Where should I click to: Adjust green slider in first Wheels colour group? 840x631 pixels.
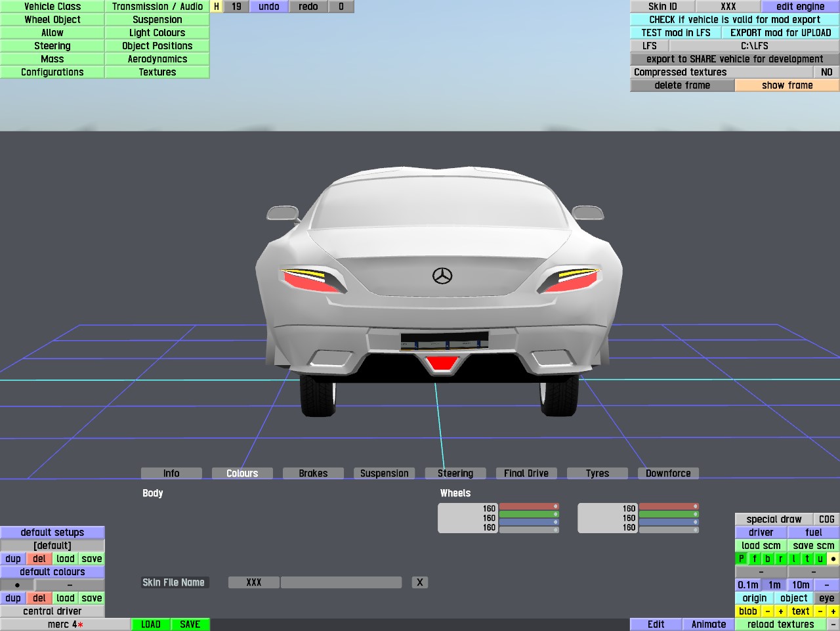[x=529, y=514]
